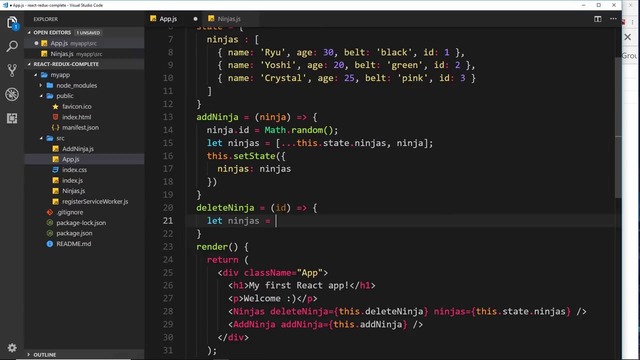640x360 pixels.
Task: Click the node_modules folder icon
Action: pyautogui.click(x=50, y=85)
